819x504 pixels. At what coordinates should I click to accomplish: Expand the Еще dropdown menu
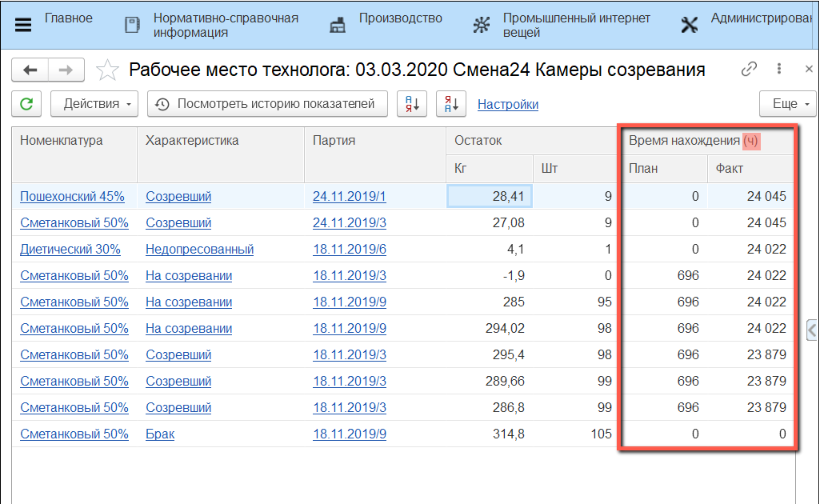click(784, 104)
